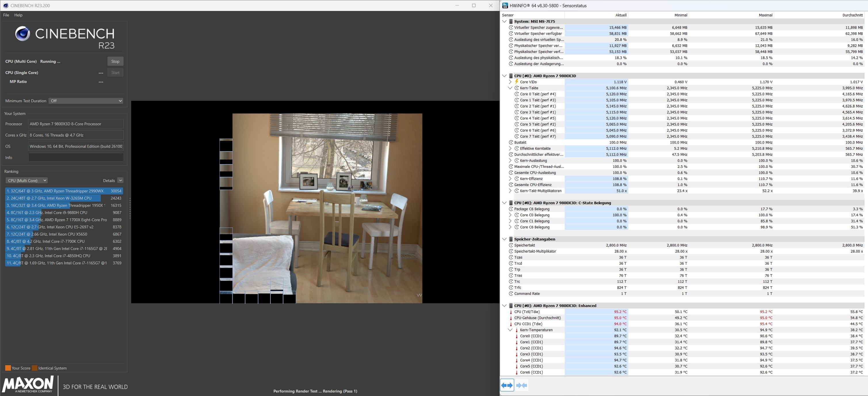Click the shrink sensor panels arrows icon

[522, 385]
